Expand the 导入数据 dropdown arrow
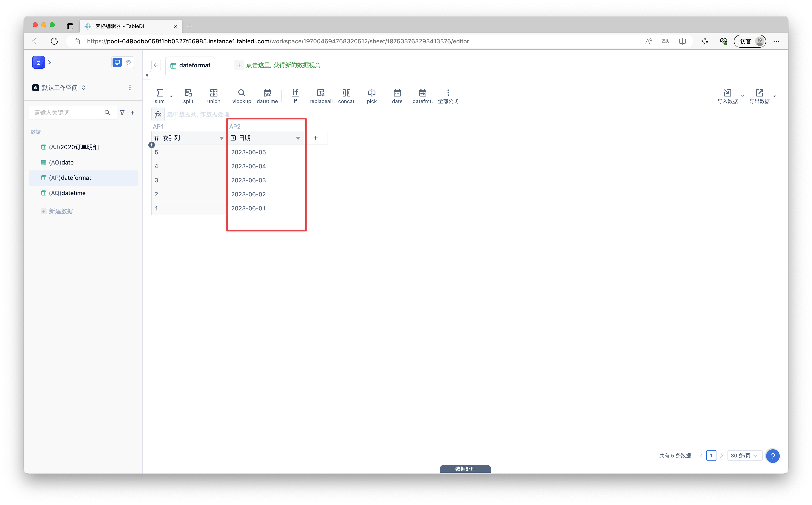 click(742, 96)
